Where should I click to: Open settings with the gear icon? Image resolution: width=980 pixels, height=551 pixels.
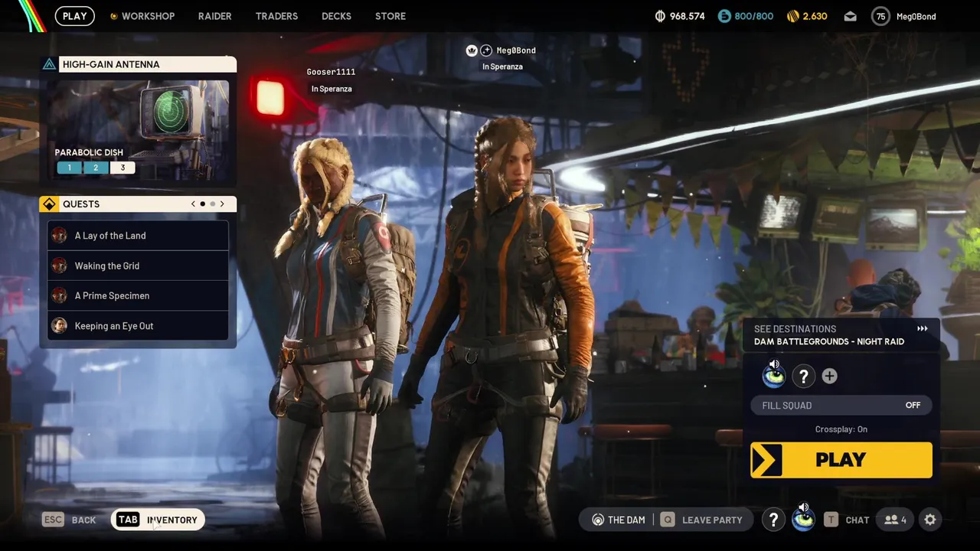930,520
